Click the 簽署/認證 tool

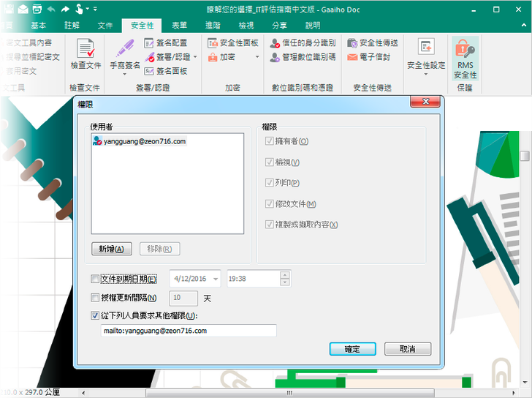coord(167,57)
